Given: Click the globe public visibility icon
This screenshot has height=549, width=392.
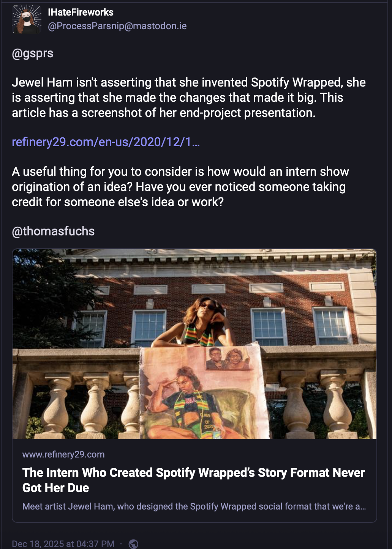Looking at the screenshot, I should (x=133, y=544).
